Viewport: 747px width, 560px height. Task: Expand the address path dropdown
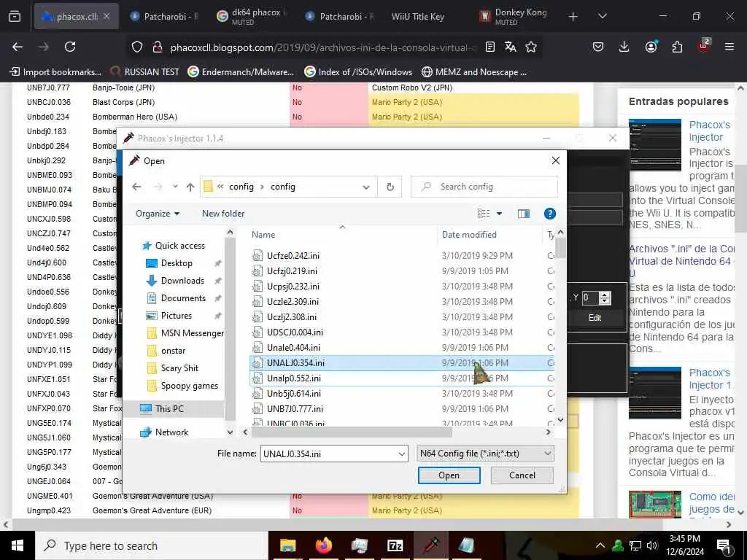point(366,187)
